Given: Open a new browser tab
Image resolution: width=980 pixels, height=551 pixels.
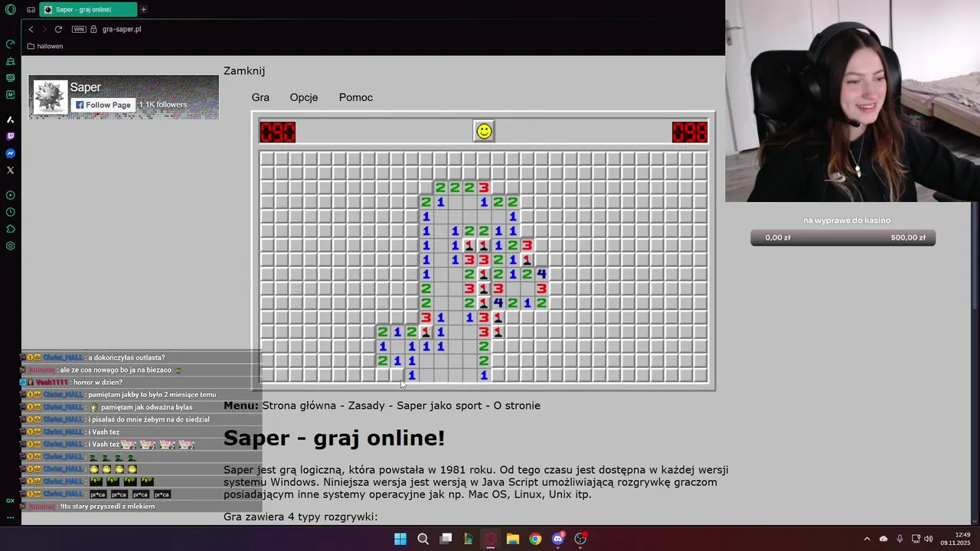Looking at the screenshot, I should coord(143,10).
